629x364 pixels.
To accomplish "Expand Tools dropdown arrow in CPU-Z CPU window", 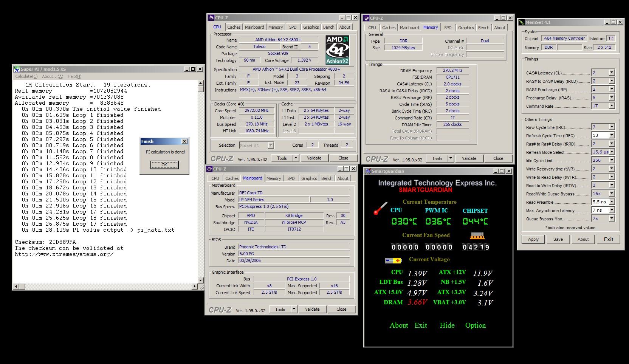I will [x=296, y=158].
